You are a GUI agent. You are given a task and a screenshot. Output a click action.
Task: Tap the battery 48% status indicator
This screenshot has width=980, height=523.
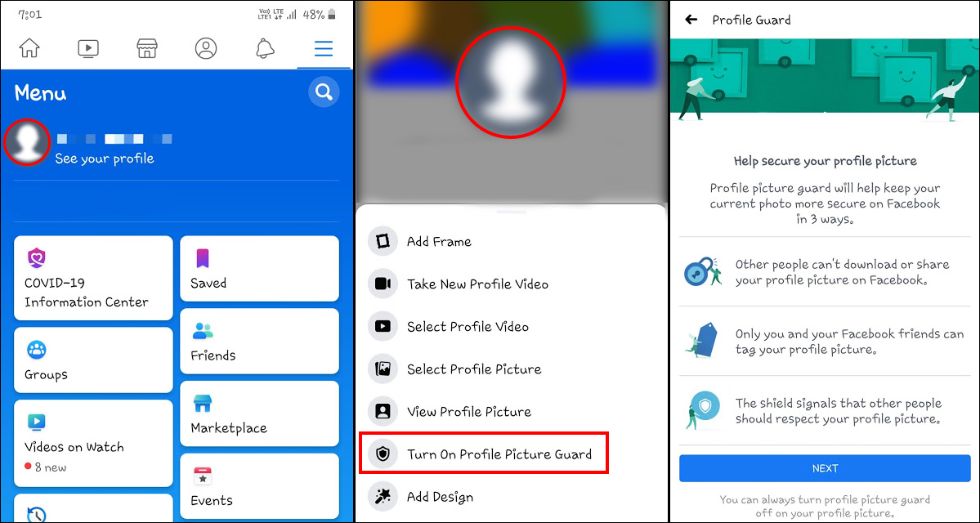319,14
